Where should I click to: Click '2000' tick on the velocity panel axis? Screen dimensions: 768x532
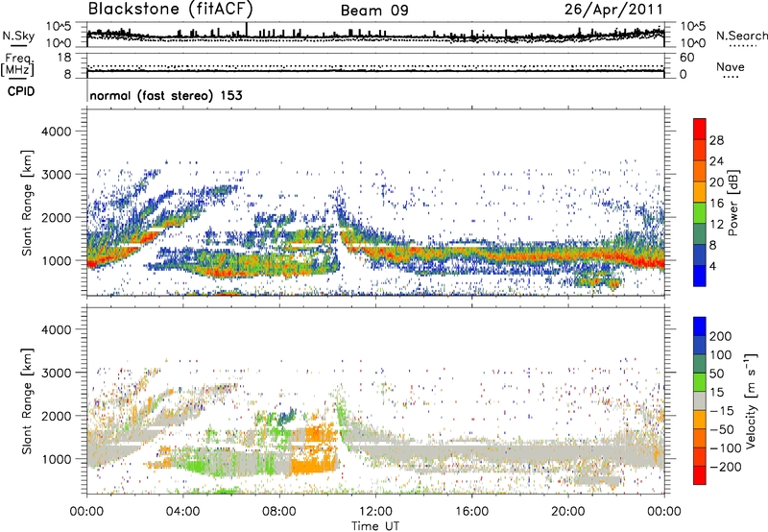tap(57, 416)
